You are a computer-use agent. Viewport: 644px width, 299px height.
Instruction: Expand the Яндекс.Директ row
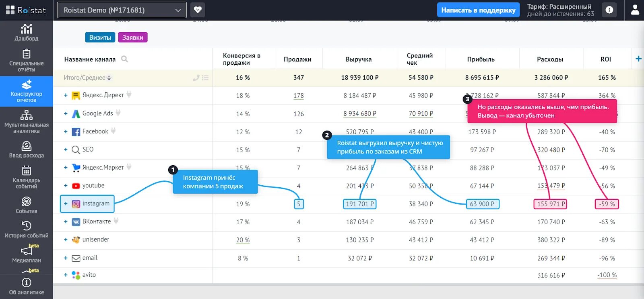tap(66, 95)
